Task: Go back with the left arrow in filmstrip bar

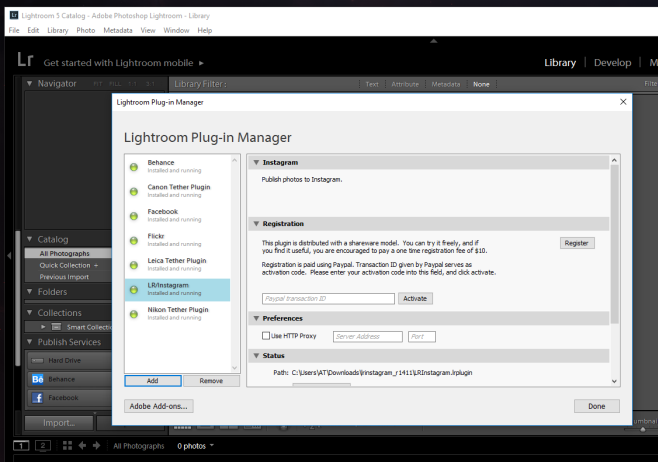Action: pos(82,446)
